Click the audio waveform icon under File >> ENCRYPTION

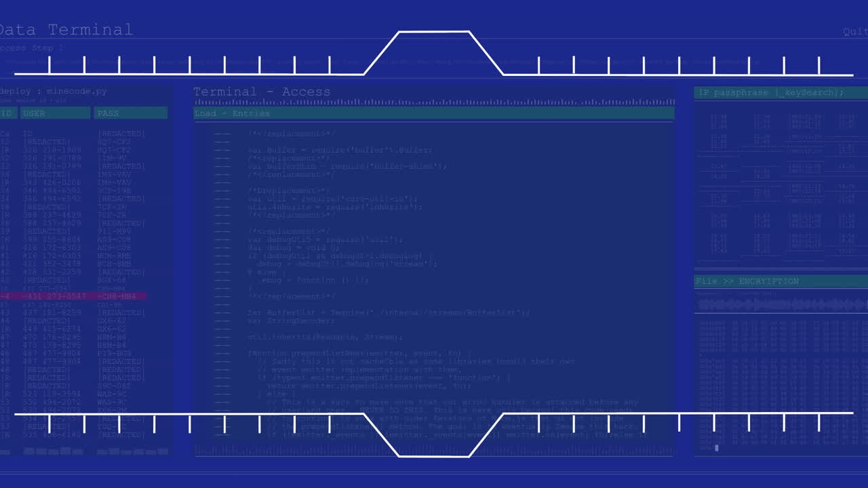(x=780, y=304)
